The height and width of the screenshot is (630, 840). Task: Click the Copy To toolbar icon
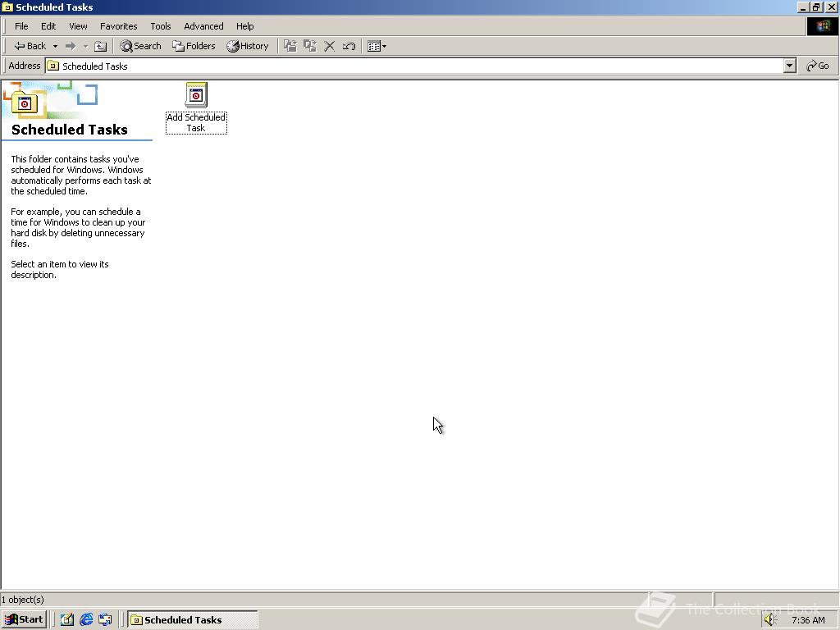pos(309,46)
